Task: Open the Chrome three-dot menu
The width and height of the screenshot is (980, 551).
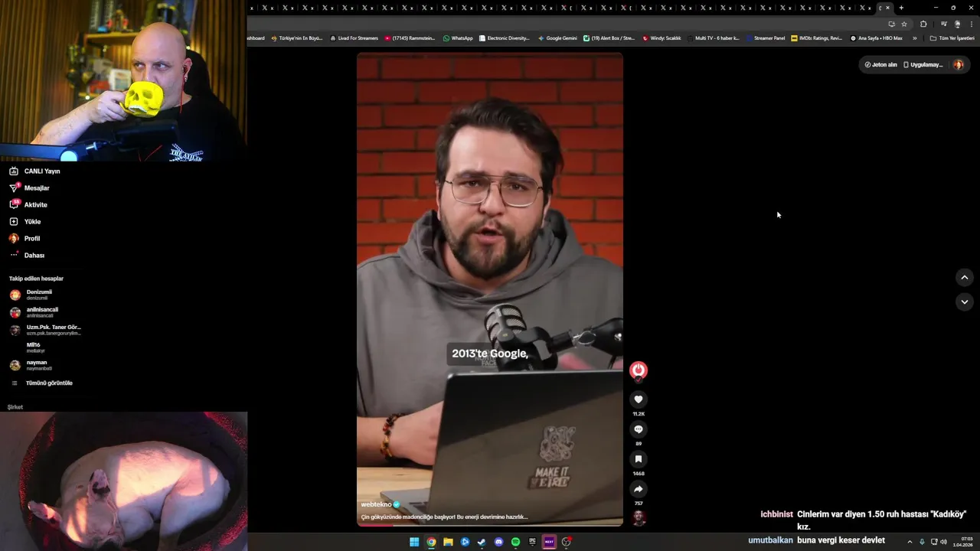Action: coord(972,24)
